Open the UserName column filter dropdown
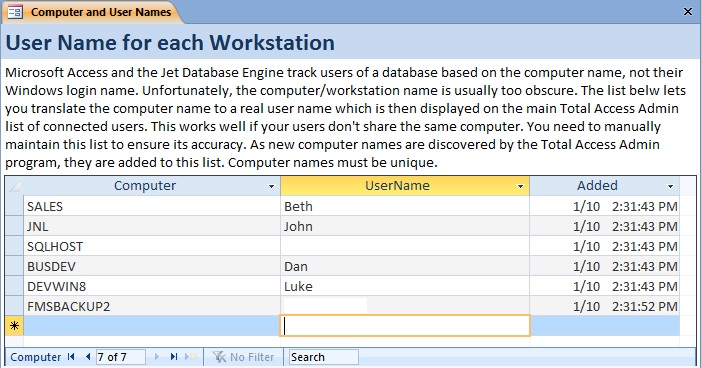The image size is (702, 368). point(520,186)
